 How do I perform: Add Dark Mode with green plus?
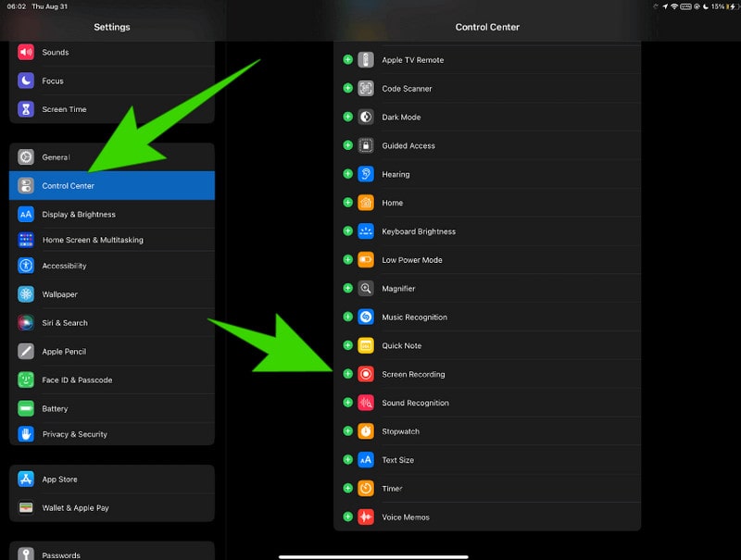coord(348,117)
